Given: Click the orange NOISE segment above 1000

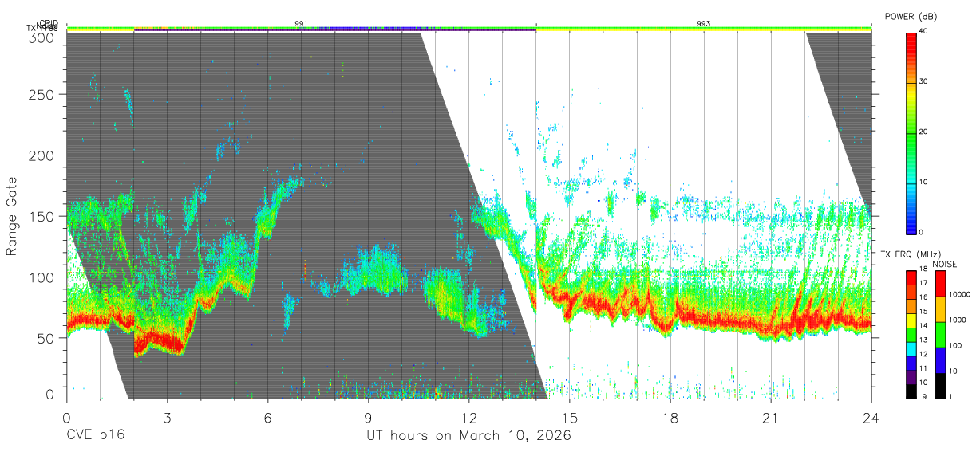Looking at the screenshot, I should click(x=941, y=309).
